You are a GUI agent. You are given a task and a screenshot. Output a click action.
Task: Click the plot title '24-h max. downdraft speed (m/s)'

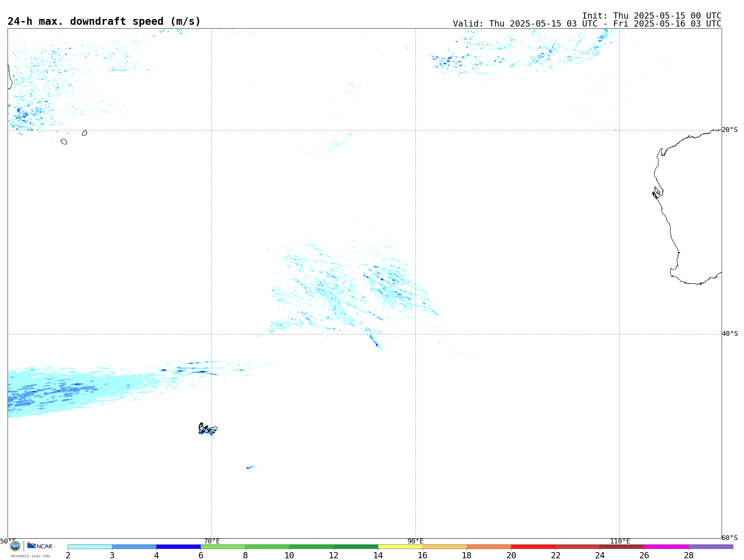tap(104, 21)
